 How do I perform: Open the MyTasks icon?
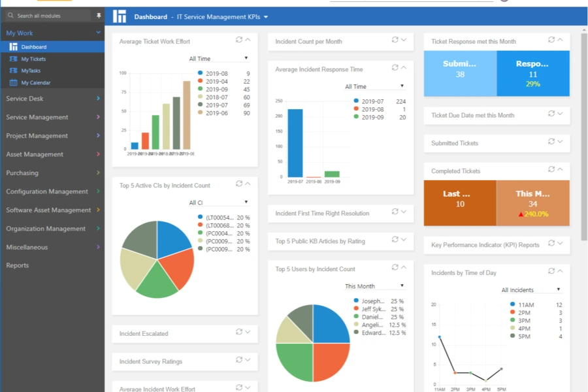(14, 71)
